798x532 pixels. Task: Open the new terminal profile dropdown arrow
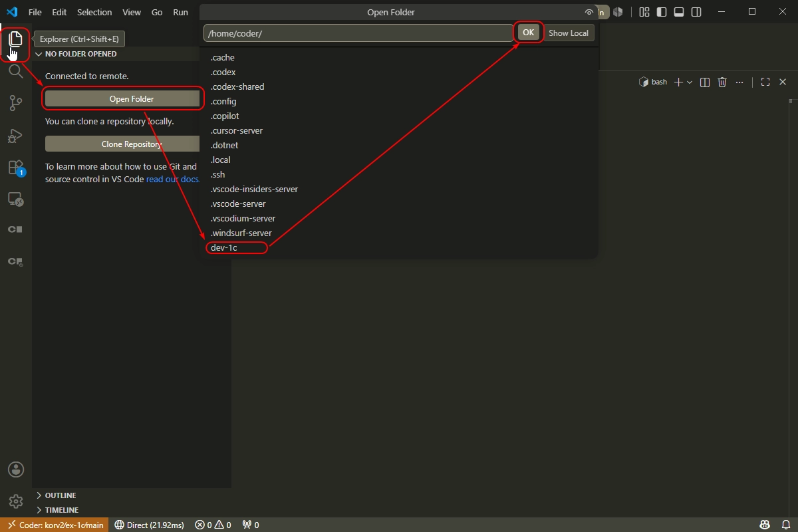pos(690,82)
